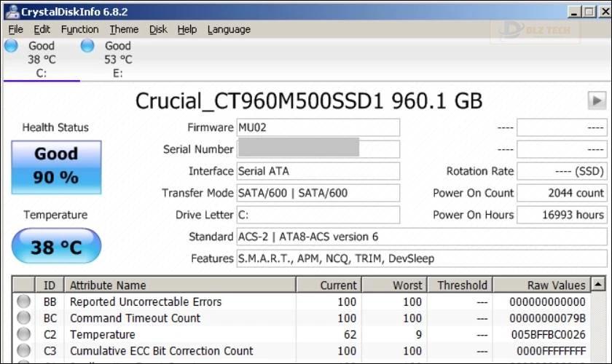Select the Temperature attribute name
Viewport: 612px width, 364px height.
(x=102, y=334)
